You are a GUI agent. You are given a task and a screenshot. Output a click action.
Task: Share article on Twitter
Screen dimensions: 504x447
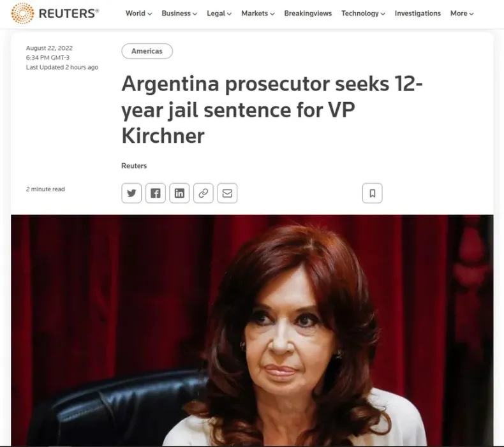(x=131, y=193)
